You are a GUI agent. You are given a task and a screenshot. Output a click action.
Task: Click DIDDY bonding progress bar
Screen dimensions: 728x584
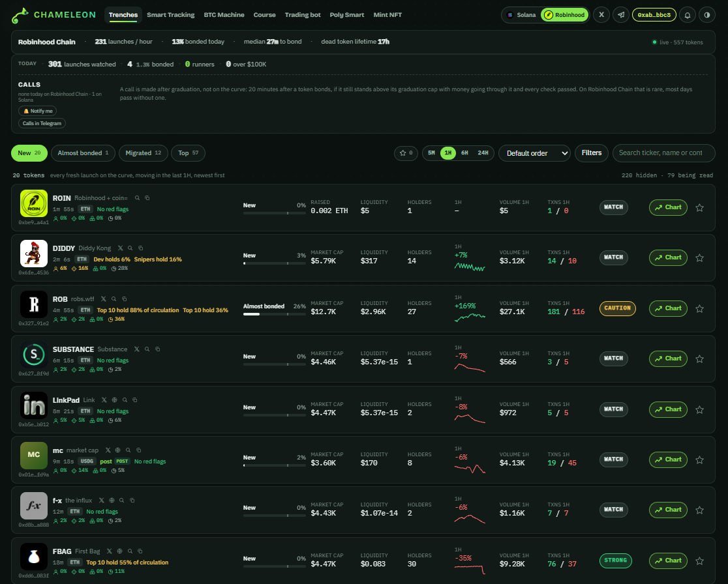pos(275,263)
